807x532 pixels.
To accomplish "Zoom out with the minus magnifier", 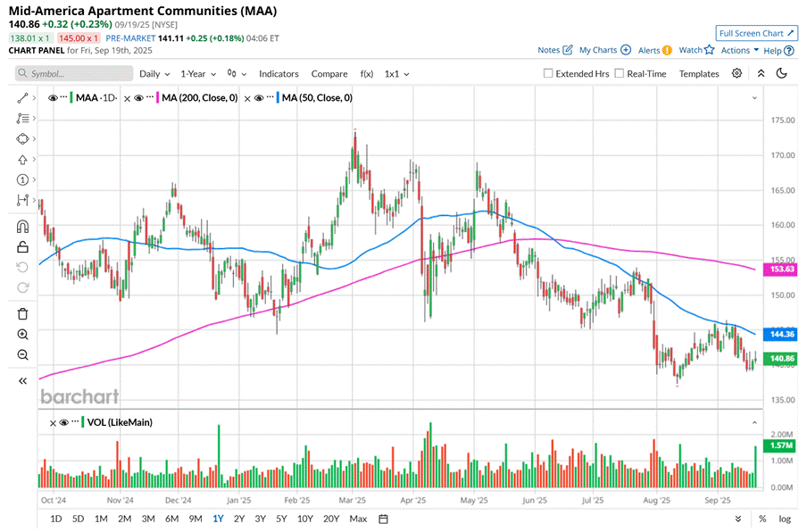I will tap(22, 355).
